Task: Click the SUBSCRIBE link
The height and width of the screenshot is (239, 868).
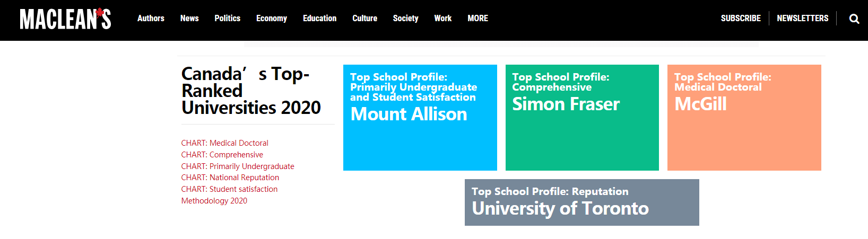Action: [741, 18]
